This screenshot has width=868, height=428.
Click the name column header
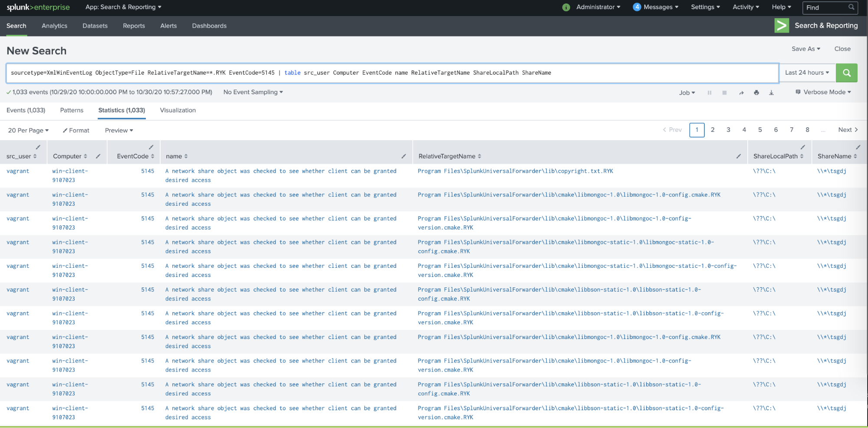(177, 156)
